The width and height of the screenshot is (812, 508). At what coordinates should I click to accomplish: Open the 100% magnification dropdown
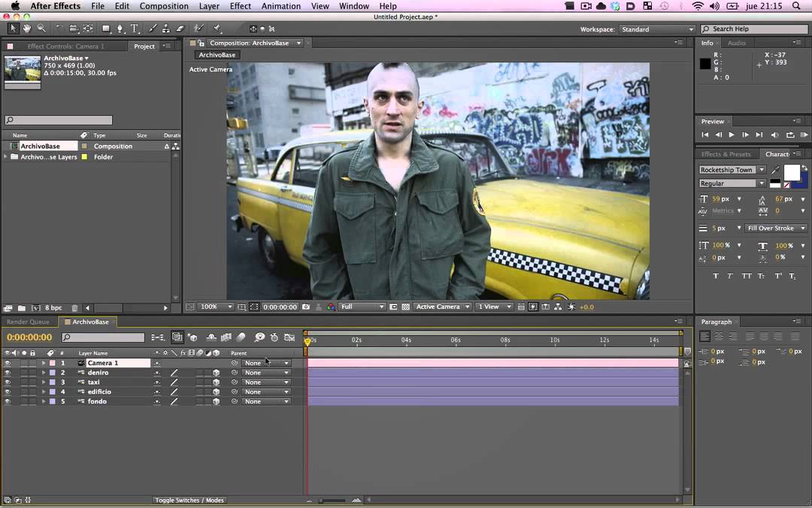click(x=216, y=307)
